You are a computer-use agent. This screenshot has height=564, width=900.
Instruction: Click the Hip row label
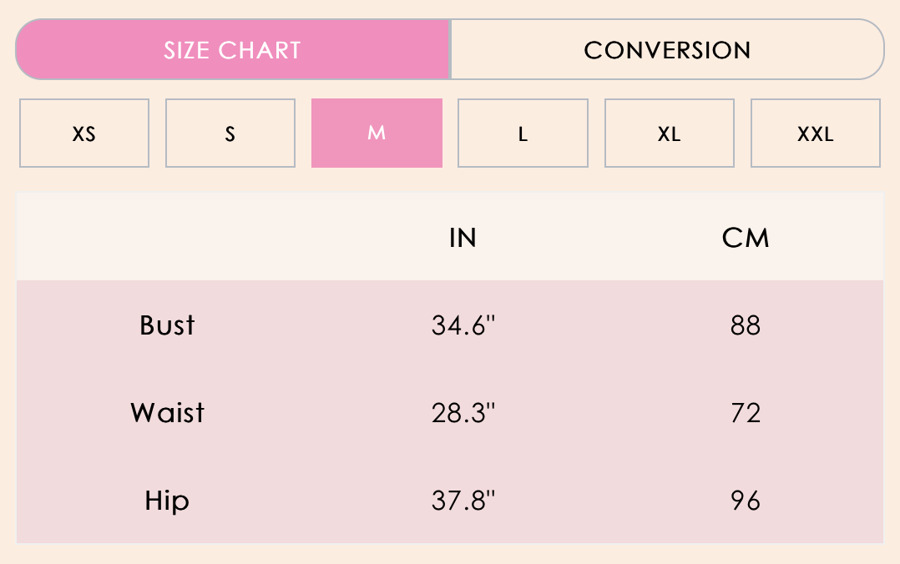167,500
